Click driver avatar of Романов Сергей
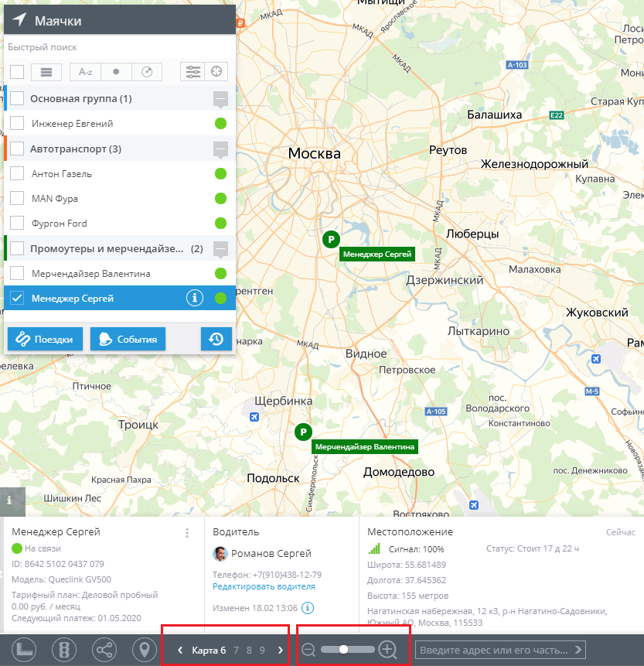Screen dimensions: 644x666 tap(220, 554)
